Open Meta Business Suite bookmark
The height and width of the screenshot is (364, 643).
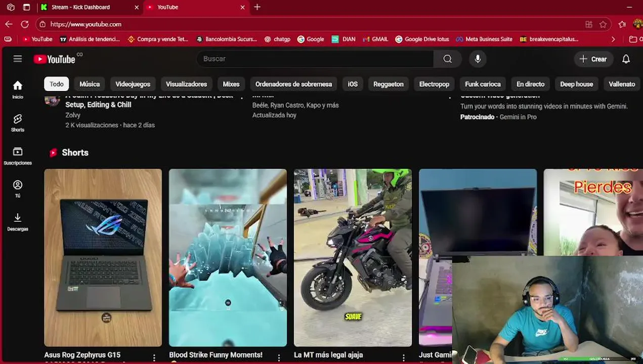tap(484, 39)
